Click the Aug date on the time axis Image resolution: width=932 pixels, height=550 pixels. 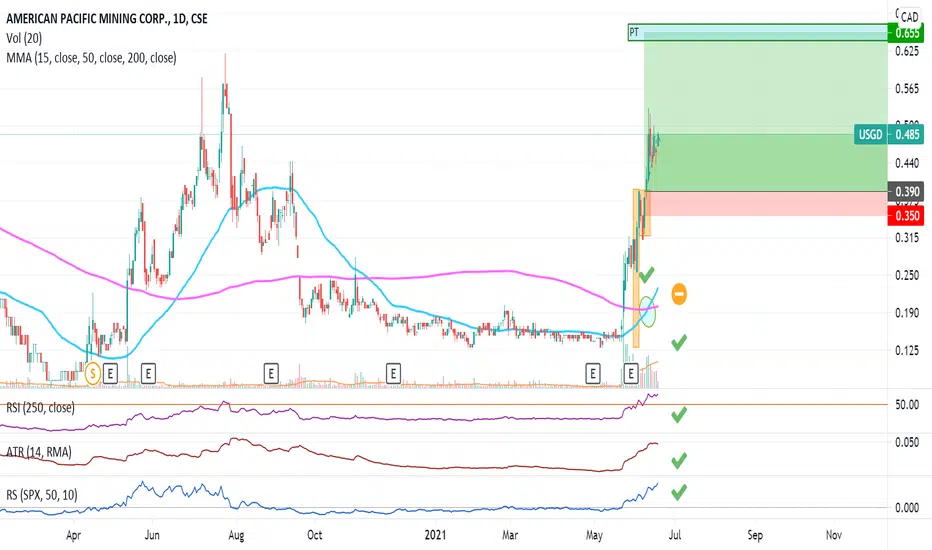tap(236, 535)
